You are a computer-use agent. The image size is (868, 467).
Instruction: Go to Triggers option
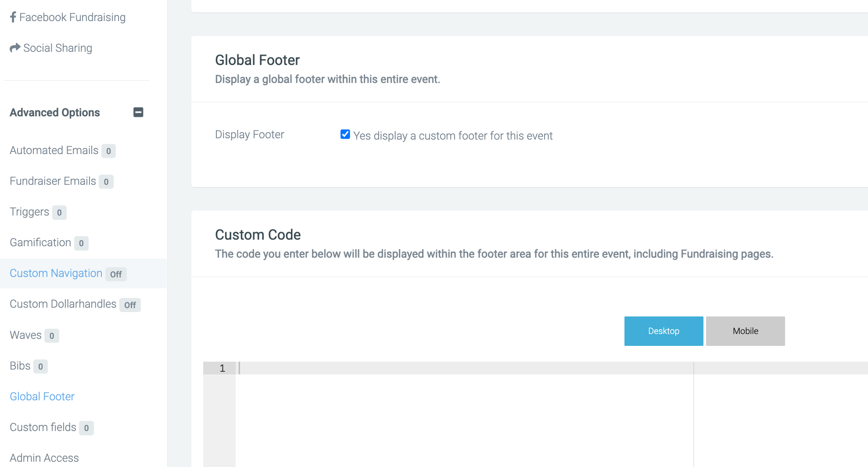[x=29, y=212]
